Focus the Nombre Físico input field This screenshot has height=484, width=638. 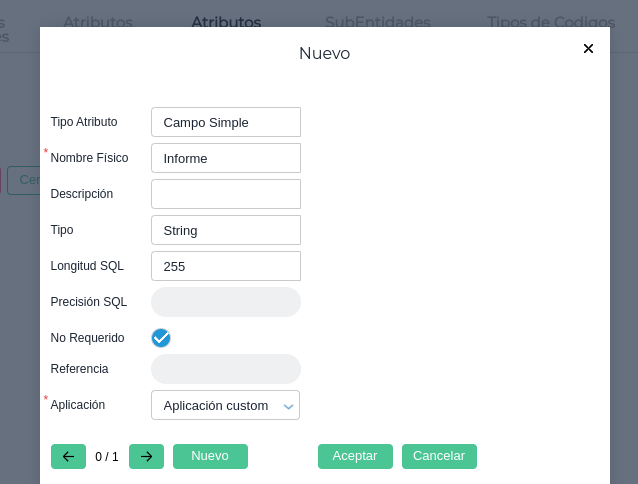pyautogui.click(x=225, y=158)
